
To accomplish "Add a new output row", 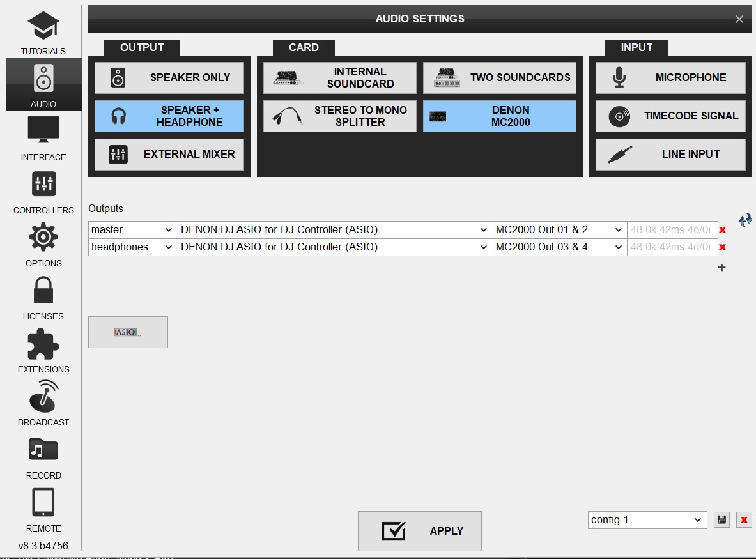I will [721, 268].
